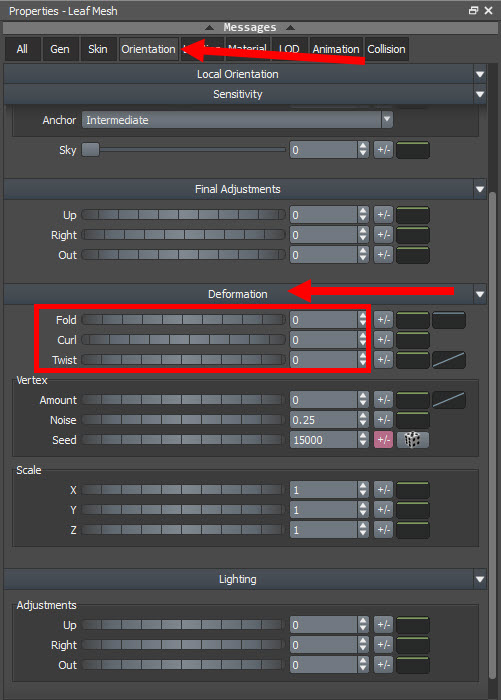Click the Scale X slider track

[x=183, y=490]
